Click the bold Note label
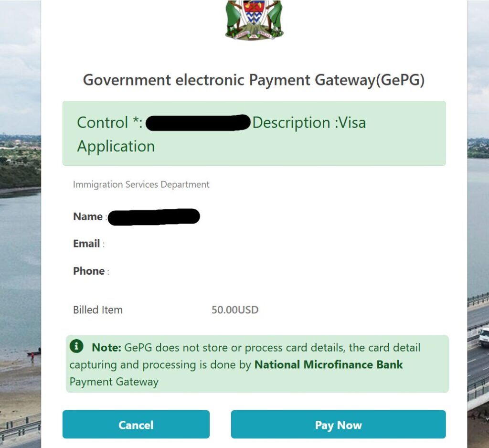 tap(106, 348)
